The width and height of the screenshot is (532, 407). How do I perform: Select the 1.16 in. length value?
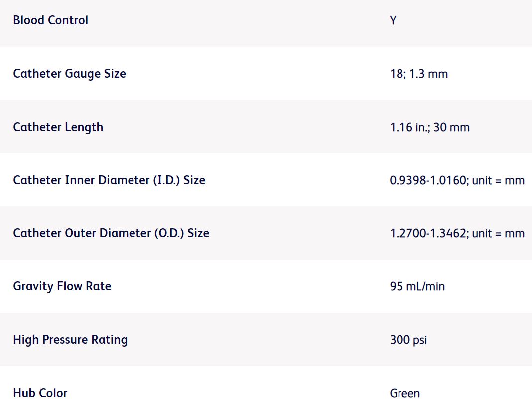tap(409, 128)
